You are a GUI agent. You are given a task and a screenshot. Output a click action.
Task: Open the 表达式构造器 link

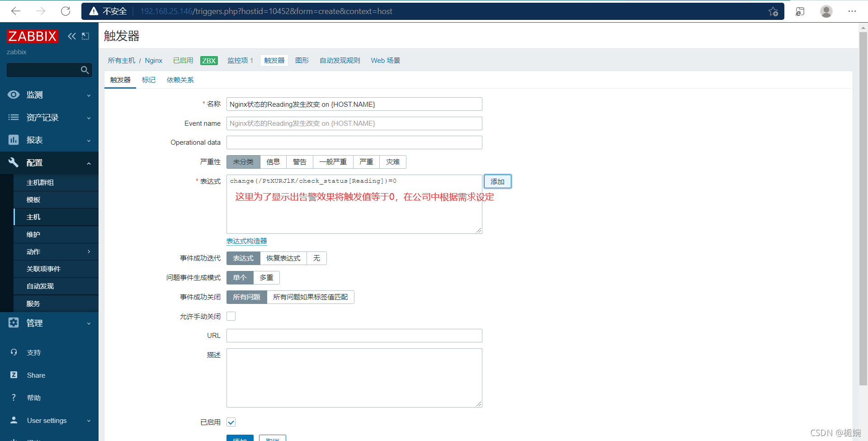point(247,241)
